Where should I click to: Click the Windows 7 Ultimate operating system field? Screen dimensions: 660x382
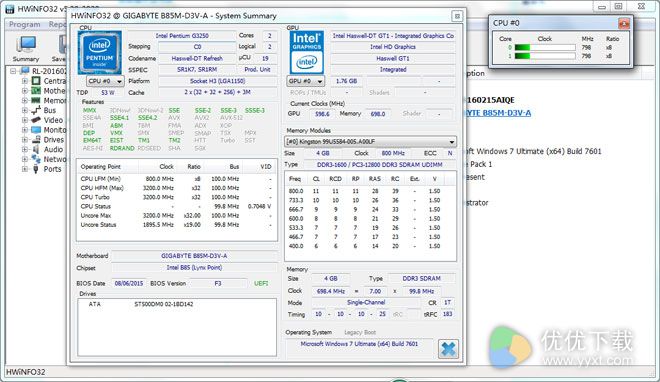click(x=359, y=344)
